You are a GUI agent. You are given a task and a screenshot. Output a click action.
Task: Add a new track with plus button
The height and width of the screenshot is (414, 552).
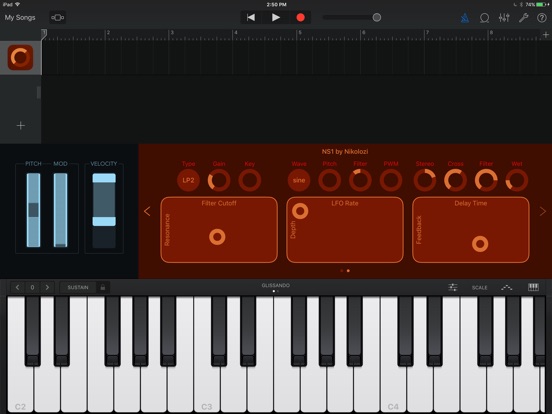[x=21, y=125]
